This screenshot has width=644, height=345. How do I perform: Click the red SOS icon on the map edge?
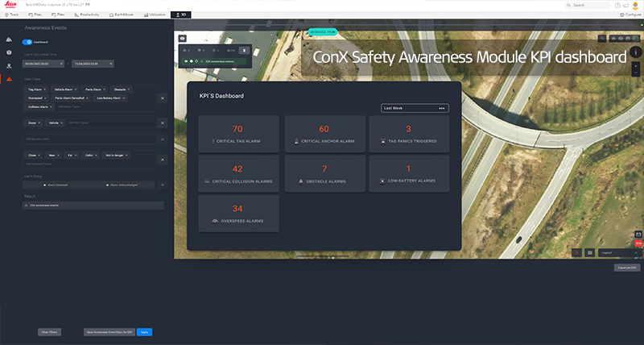pyautogui.click(x=638, y=243)
